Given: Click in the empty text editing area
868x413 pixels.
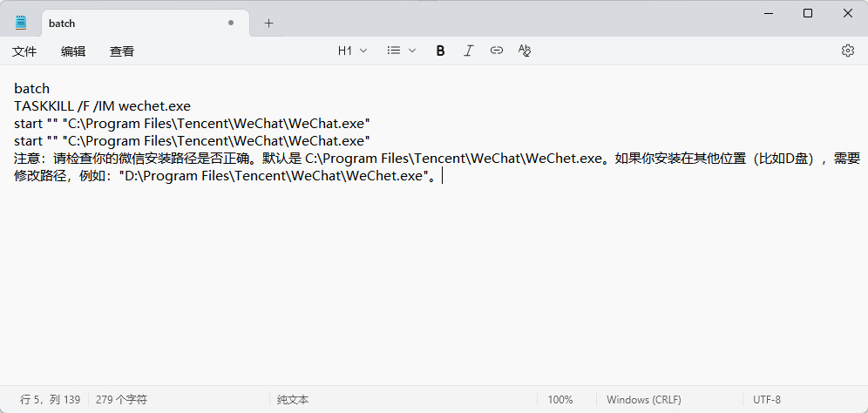Looking at the screenshot, I should 434,285.
